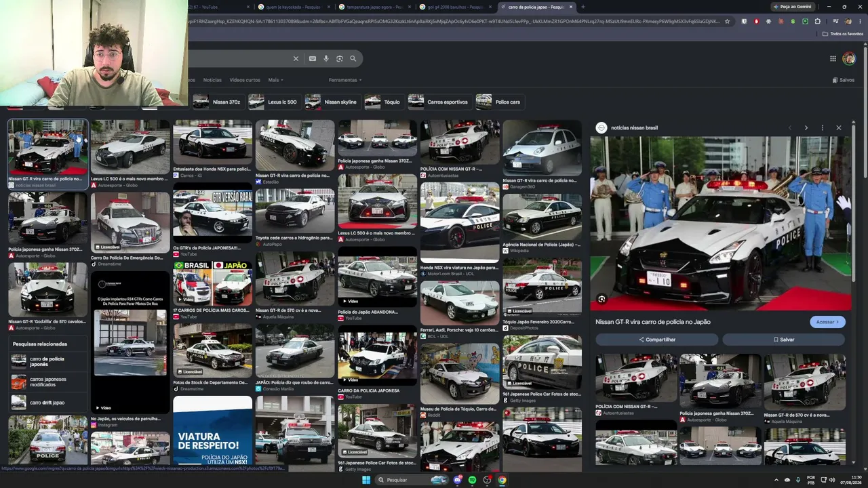The height and width of the screenshot is (488, 868).
Task: Close the carro da policia japao tab
Action: coord(571,7)
